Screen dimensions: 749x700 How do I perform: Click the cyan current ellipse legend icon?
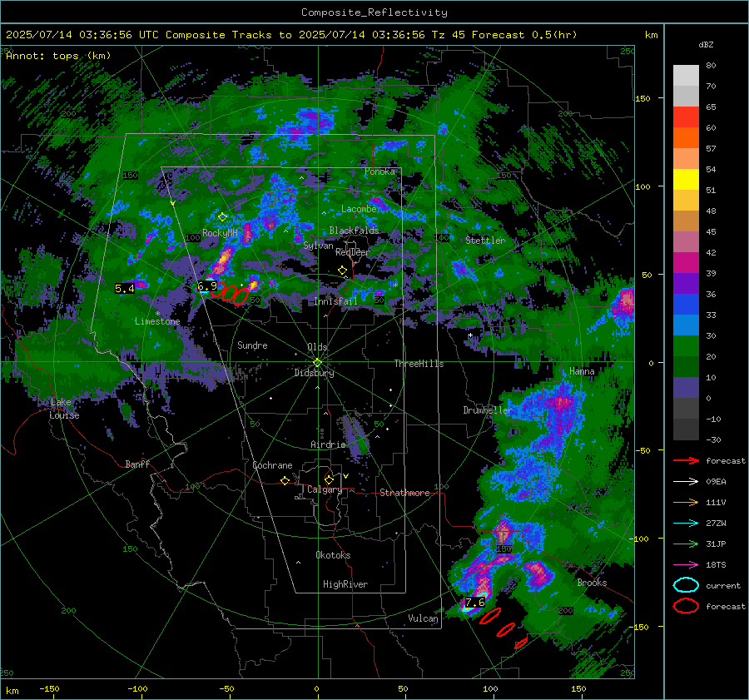[686, 585]
